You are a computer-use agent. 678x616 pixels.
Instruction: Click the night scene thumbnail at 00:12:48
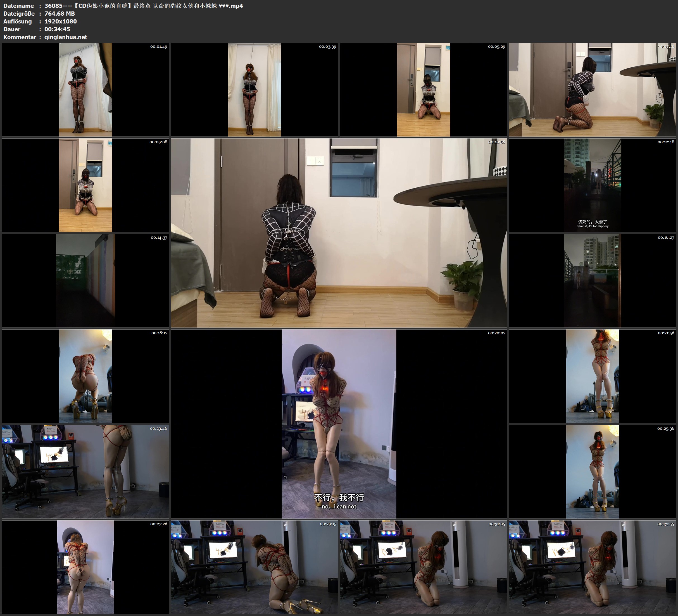pos(593,185)
